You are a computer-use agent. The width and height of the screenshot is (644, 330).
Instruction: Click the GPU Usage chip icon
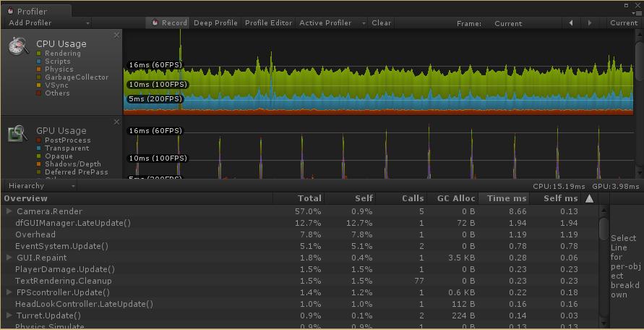[x=17, y=134]
